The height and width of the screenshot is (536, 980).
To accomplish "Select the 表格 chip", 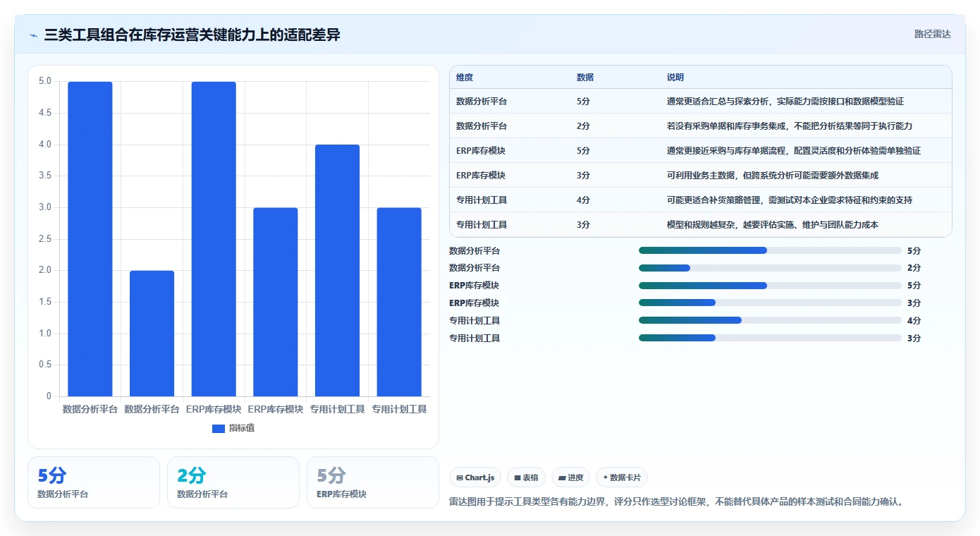I will pos(526,477).
